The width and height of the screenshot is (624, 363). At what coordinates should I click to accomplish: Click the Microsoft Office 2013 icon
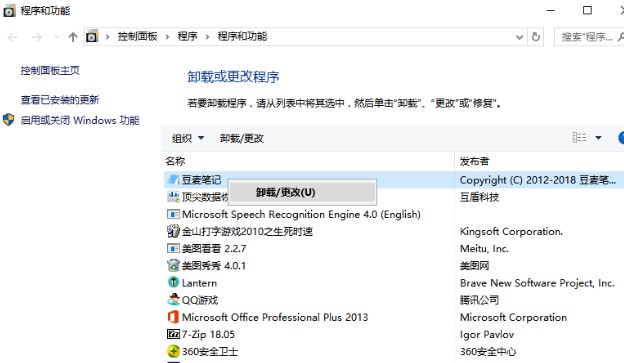pos(173,316)
